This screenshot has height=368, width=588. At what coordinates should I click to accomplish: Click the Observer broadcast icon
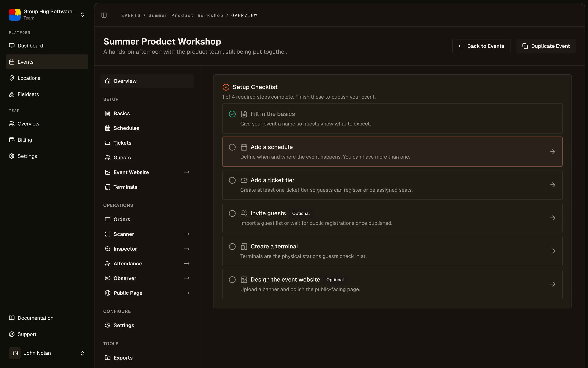coord(108,278)
